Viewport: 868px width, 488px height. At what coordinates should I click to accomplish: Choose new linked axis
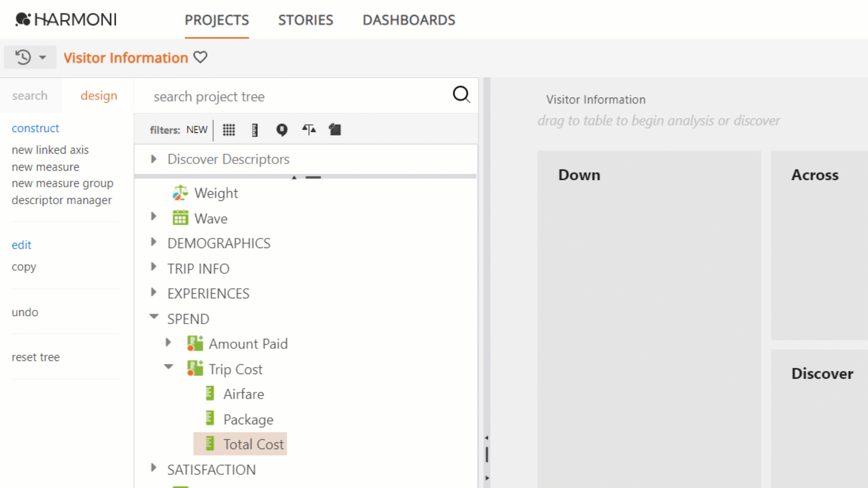click(50, 150)
